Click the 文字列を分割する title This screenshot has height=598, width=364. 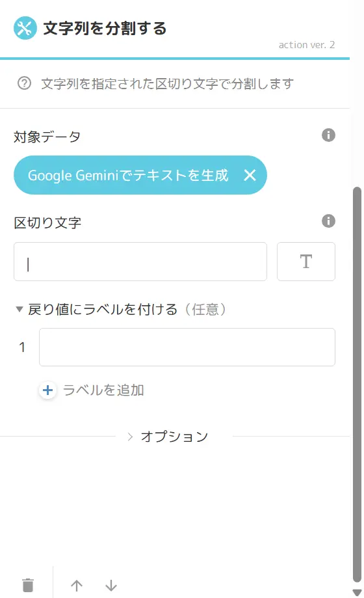coord(105,29)
